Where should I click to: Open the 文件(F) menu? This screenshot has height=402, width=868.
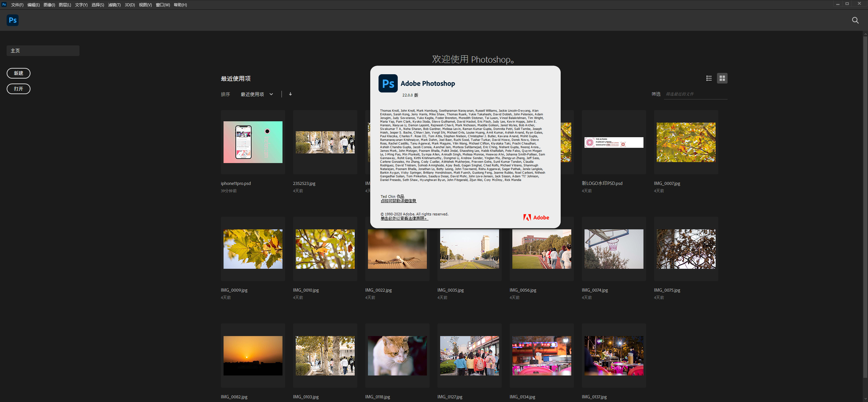coord(17,5)
